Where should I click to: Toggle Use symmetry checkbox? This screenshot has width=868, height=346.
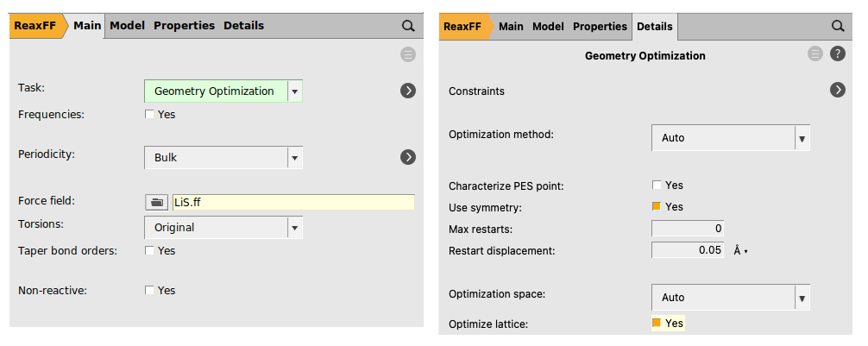[x=657, y=206]
